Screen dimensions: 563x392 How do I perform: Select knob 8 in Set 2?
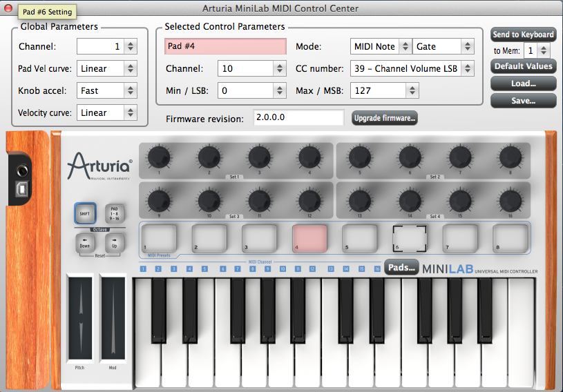510,157
